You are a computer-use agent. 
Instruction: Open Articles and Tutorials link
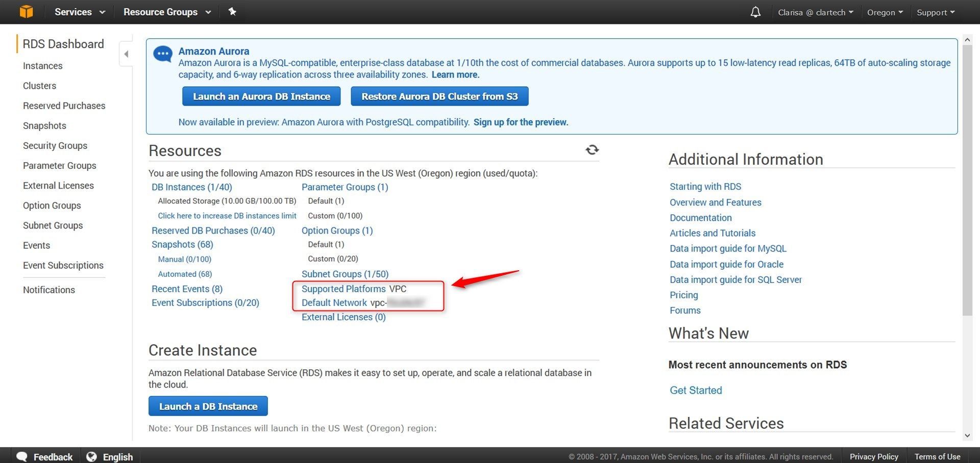point(713,233)
